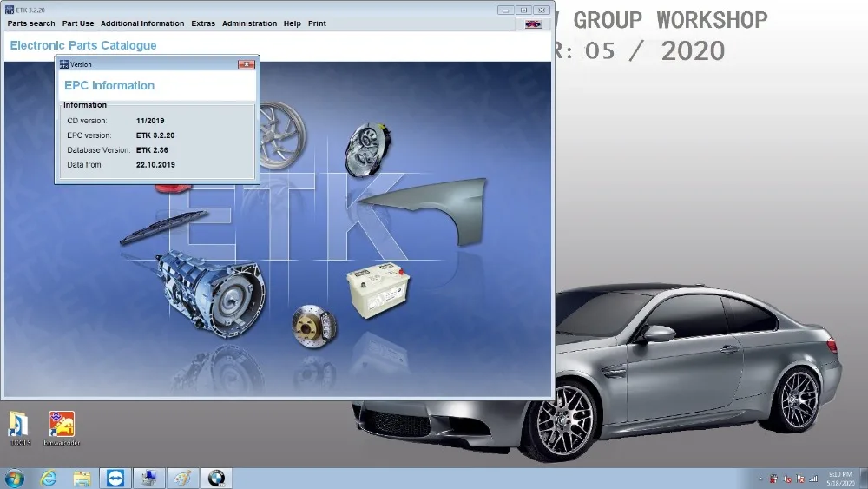Click the headlight image
The image size is (868, 489).
(367, 150)
